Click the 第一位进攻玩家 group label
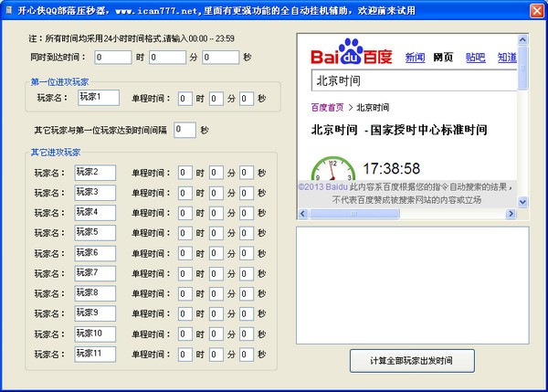The height and width of the screenshot is (392, 548). click(x=59, y=82)
